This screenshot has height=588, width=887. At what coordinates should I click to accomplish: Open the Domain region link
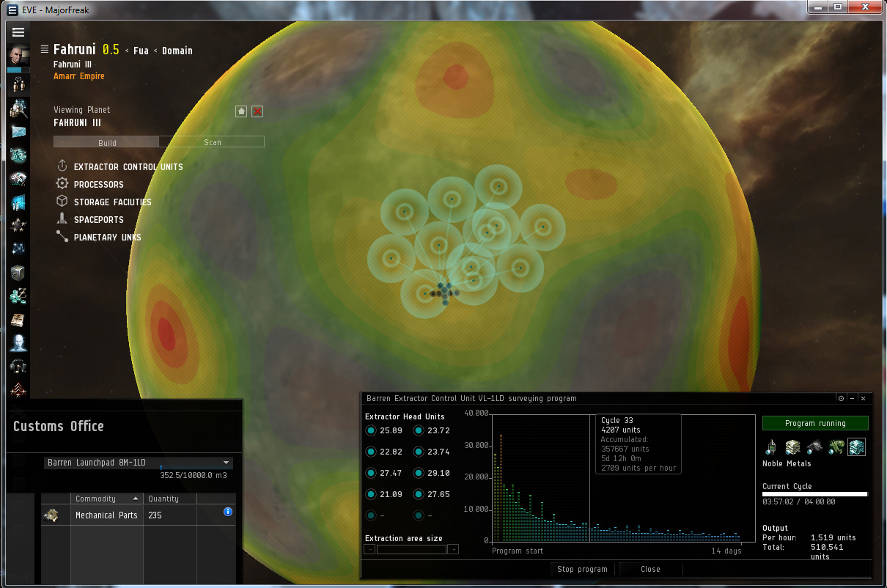point(177,51)
